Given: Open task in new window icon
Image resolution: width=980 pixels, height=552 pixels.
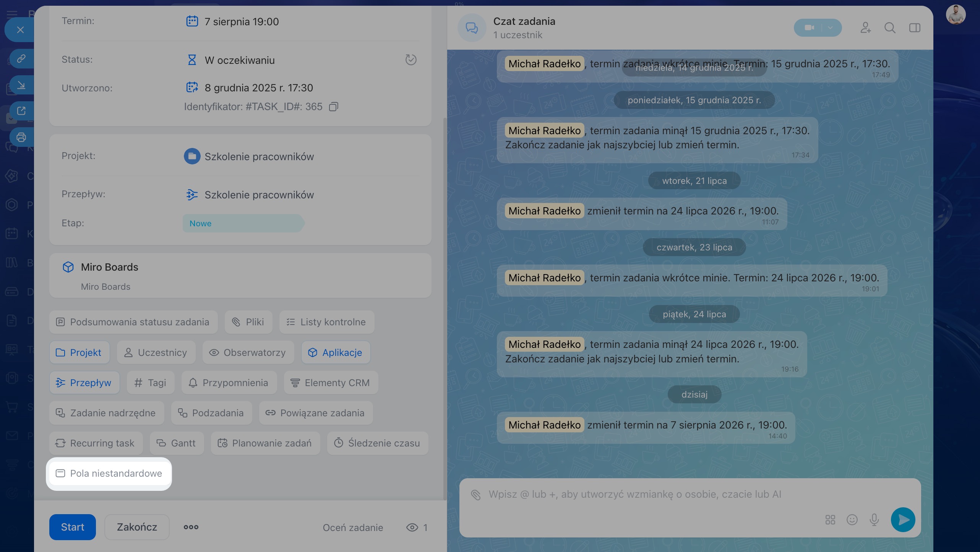Looking at the screenshot, I should (x=21, y=111).
